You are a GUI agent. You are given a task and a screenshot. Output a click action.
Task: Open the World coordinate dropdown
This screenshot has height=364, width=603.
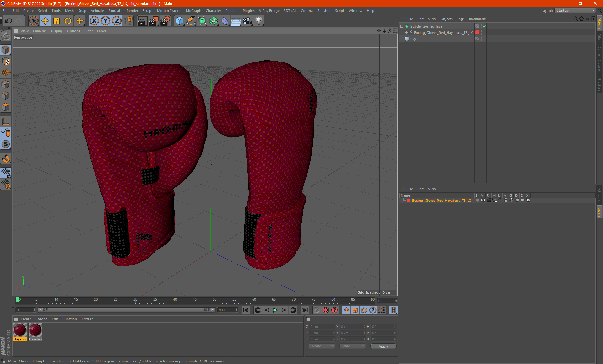322,346
